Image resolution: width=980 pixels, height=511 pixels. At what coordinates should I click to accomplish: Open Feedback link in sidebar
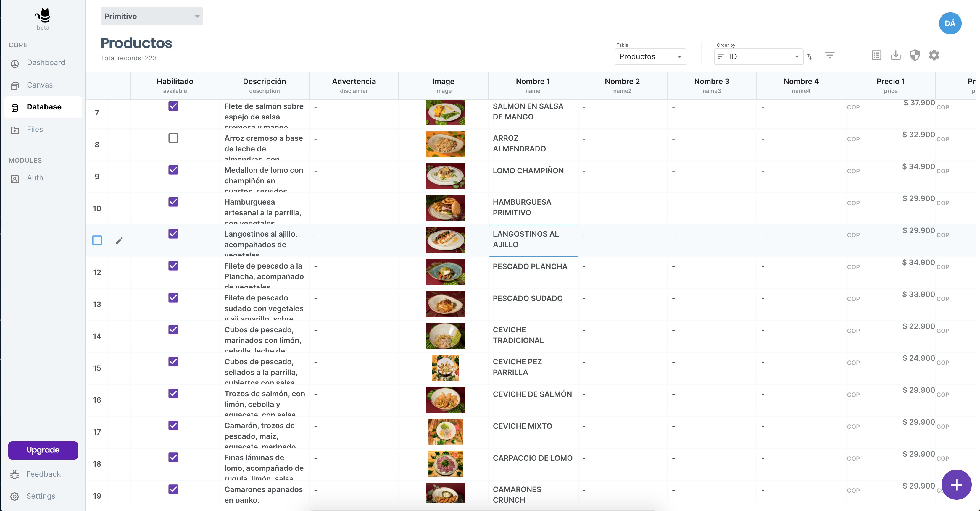click(43, 474)
